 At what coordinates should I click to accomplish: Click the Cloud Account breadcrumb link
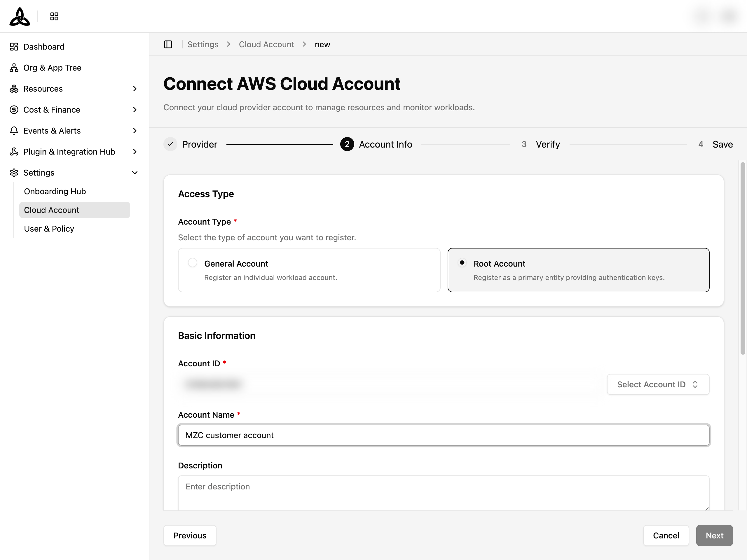click(x=266, y=44)
